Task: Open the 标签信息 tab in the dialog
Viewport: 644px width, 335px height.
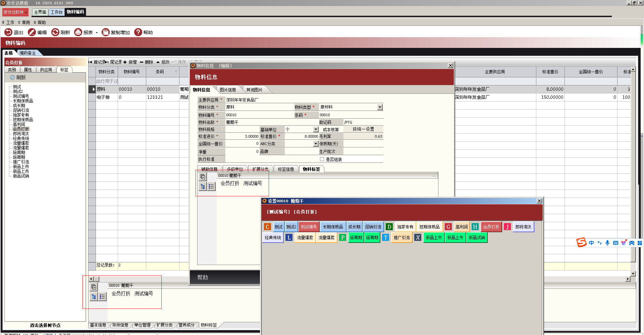Action: click(286, 169)
